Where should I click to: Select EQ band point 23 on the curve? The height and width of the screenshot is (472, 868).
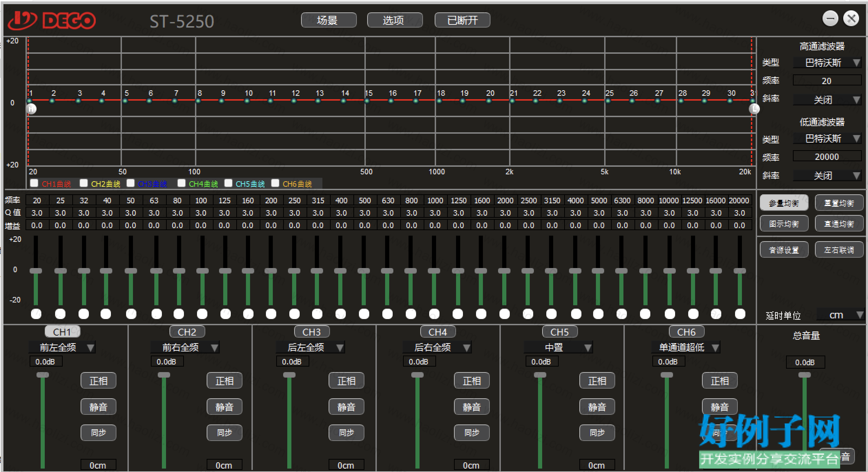click(x=560, y=101)
